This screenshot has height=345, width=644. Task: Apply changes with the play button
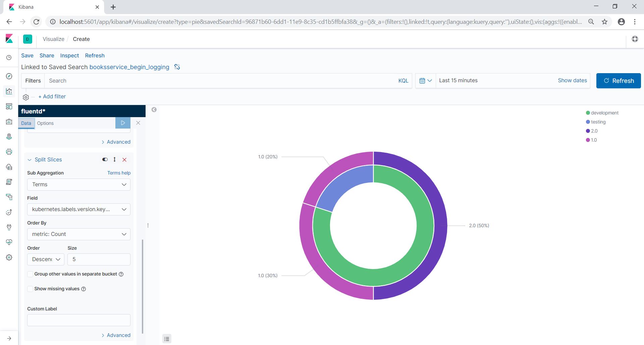pyautogui.click(x=123, y=123)
